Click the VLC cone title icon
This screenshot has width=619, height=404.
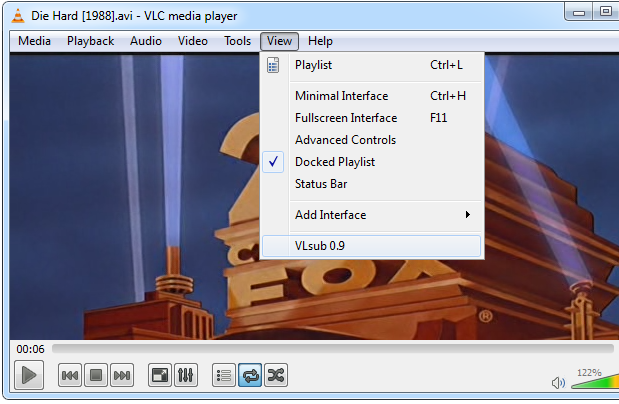point(18,16)
